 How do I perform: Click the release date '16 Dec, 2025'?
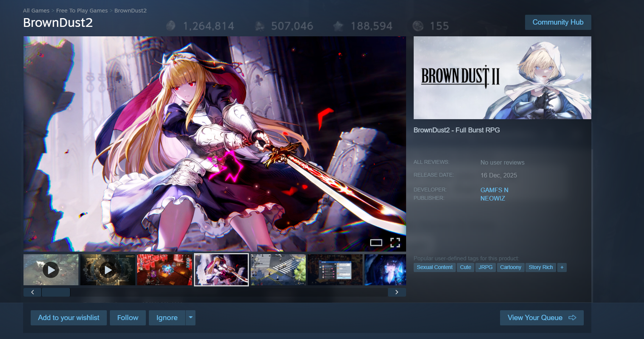(x=499, y=175)
